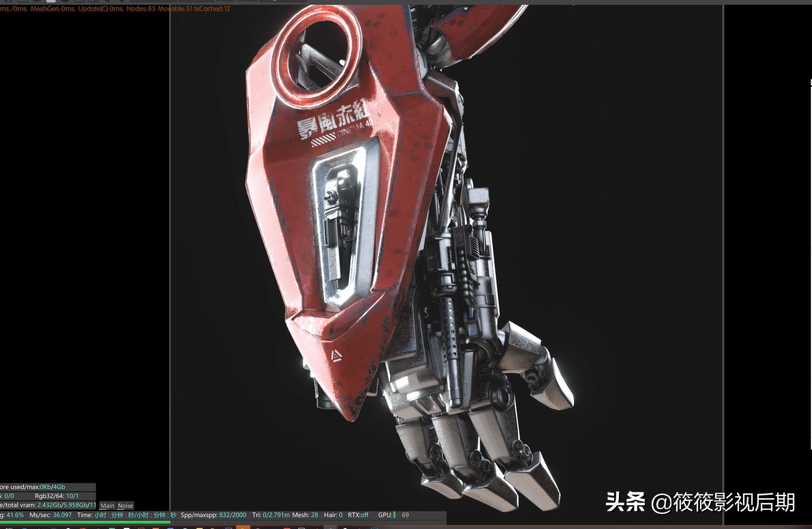Viewport: 812px width, 529px height.
Task: Select the Spp/maxspp 832/2000 readout
Action: pos(213,515)
